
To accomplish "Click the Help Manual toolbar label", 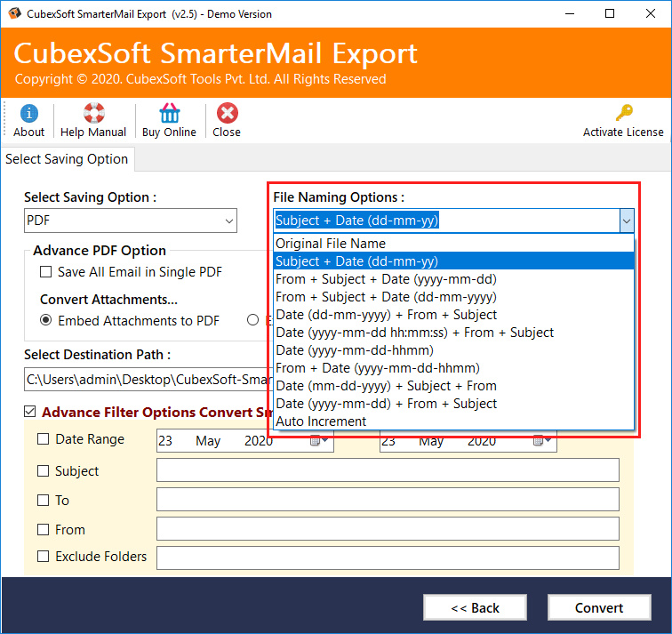I will click(93, 132).
